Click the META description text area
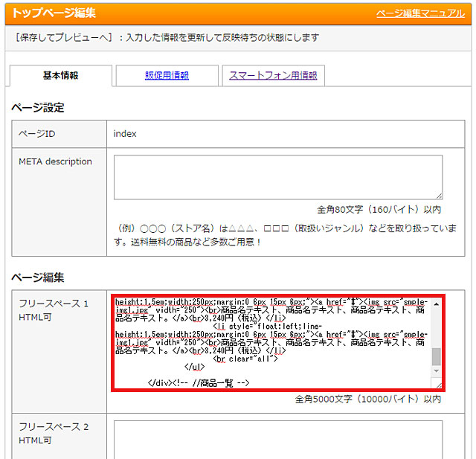The width and height of the screenshot is (476, 459). click(278, 177)
